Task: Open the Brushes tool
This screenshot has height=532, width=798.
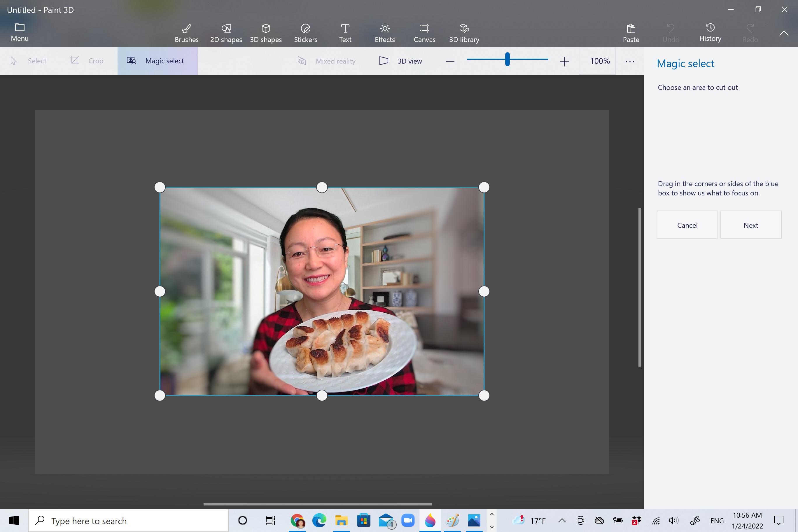Action: 186,33
